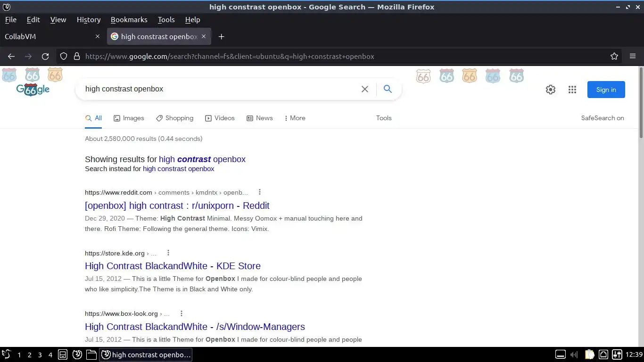Open a new tab with the plus button

click(x=221, y=36)
